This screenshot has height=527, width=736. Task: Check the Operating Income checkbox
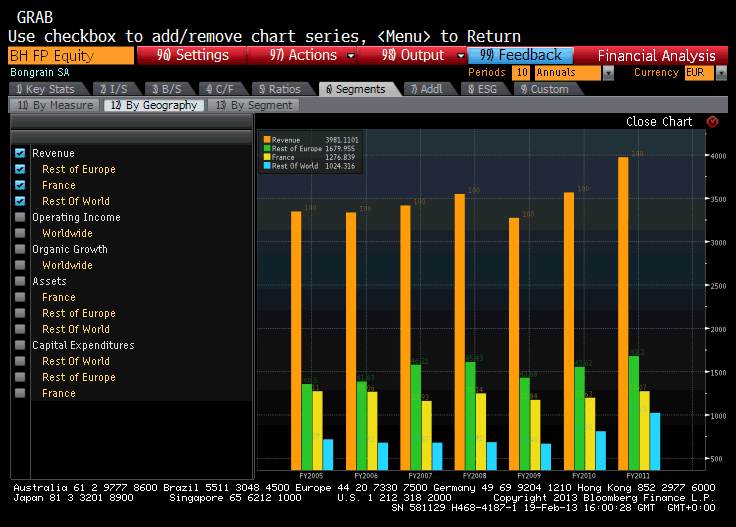click(20, 217)
